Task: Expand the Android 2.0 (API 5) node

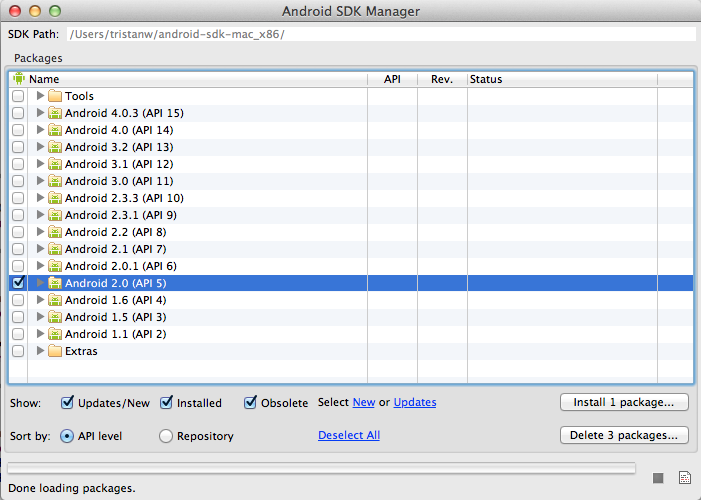Action: click(40, 283)
